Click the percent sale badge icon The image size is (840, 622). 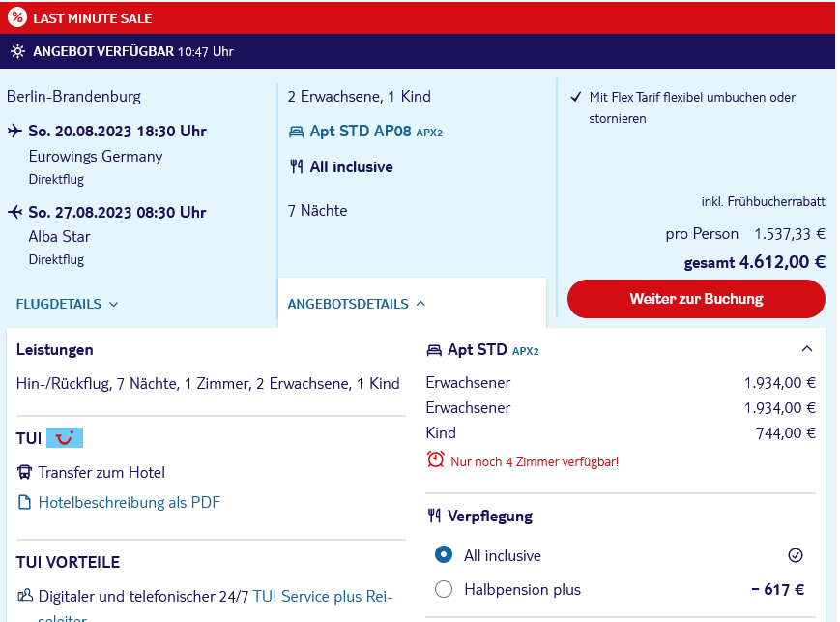[x=17, y=17]
